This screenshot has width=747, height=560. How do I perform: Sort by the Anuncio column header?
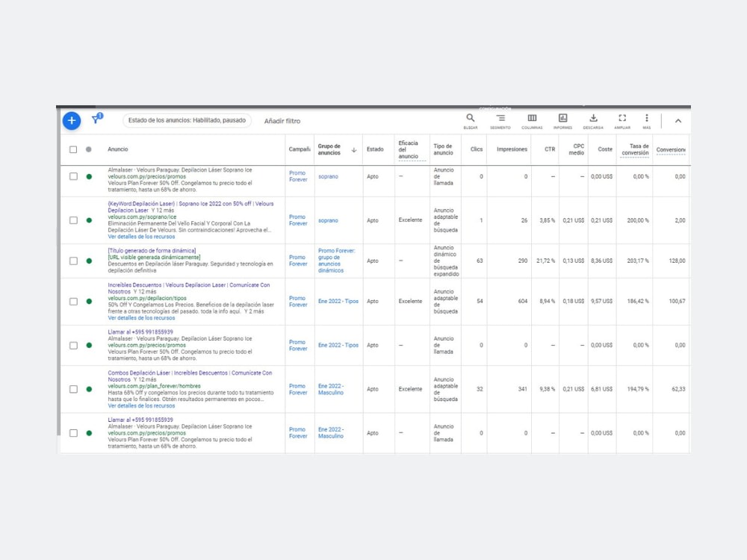[x=118, y=149]
